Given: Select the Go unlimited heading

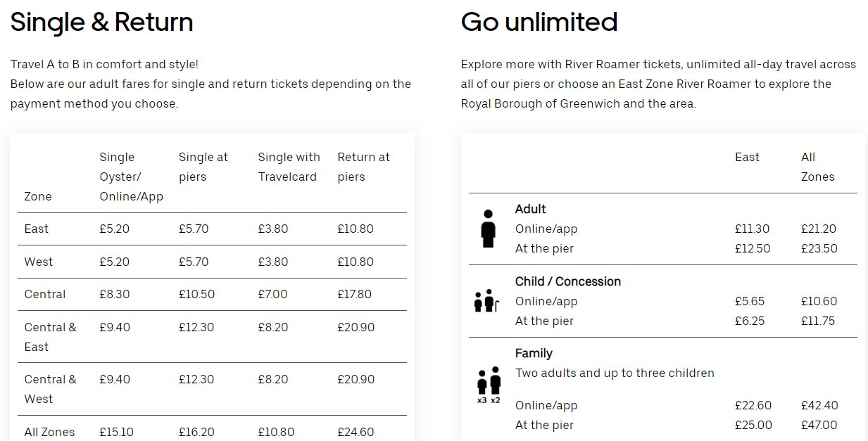Looking at the screenshot, I should tap(539, 22).
